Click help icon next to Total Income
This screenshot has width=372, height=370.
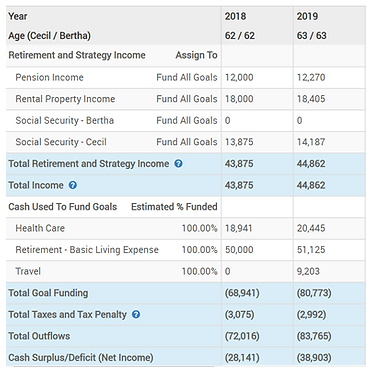[x=73, y=185]
